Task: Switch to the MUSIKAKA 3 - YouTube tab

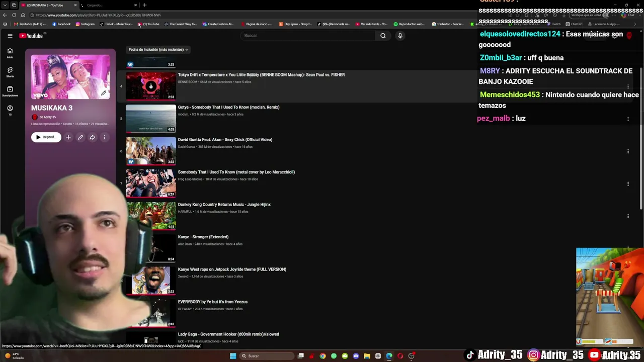Action: pyautogui.click(x=49, y=5)
